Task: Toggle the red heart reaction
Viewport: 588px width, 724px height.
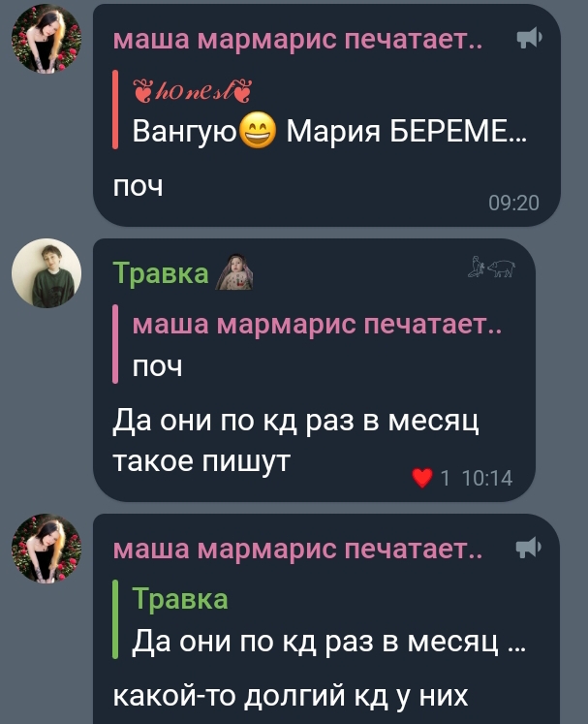Action: (421, 478)
